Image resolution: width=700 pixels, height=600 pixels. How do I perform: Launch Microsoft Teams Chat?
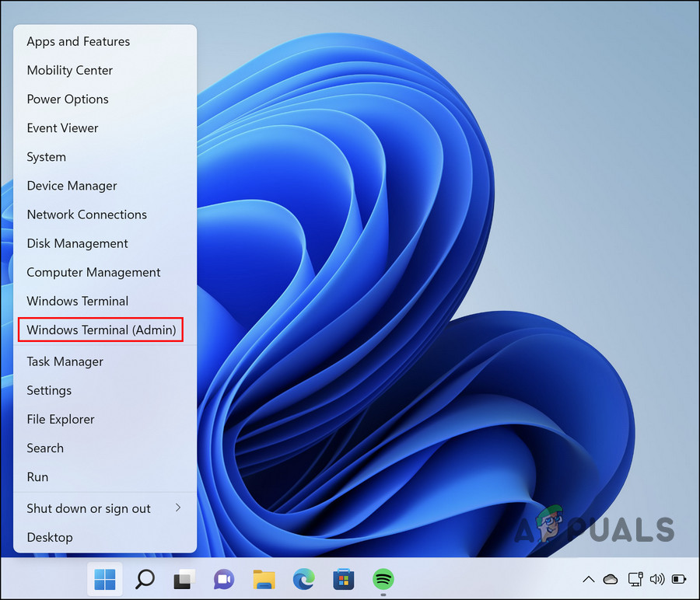[223, 579]
